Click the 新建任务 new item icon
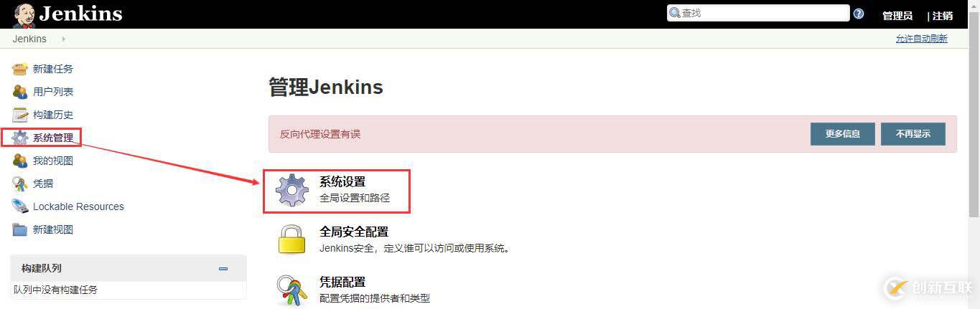Viewport: 980px width, 309px height. point(20,69)
